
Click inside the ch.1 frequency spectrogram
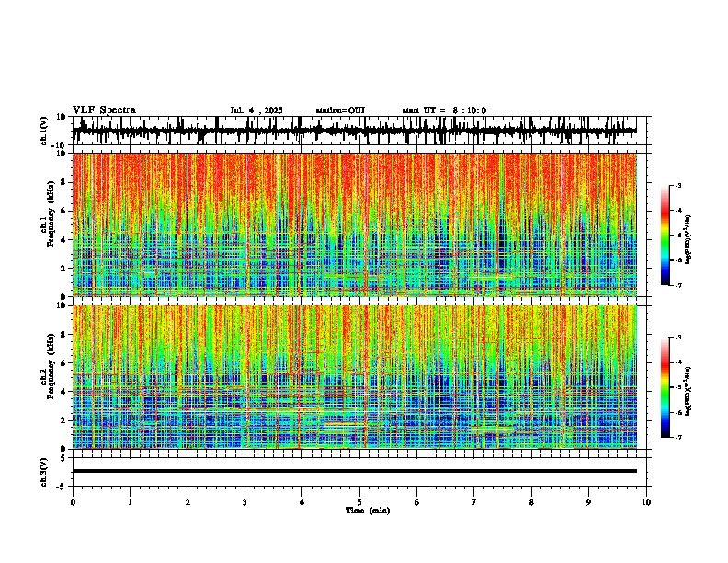[355, 224]
